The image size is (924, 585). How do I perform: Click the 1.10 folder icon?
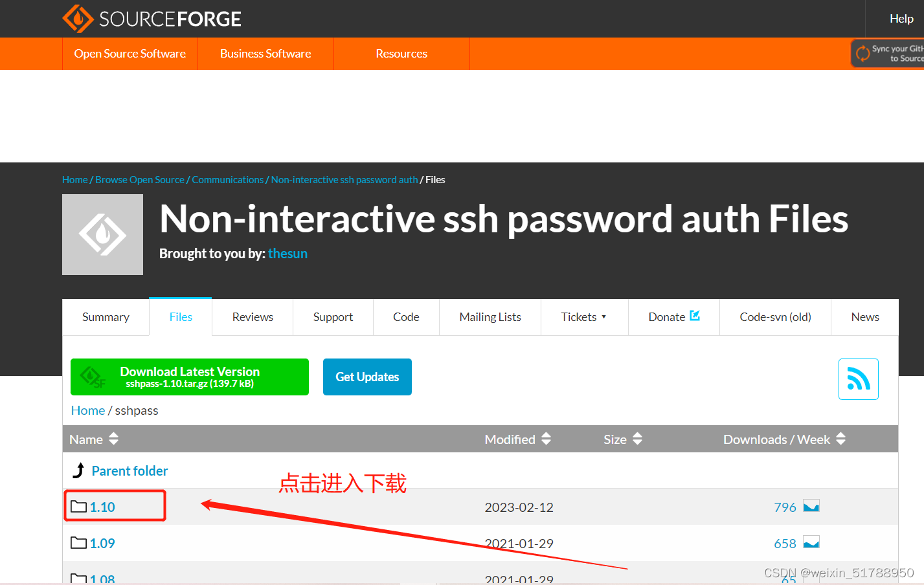[x=78, y=507]
